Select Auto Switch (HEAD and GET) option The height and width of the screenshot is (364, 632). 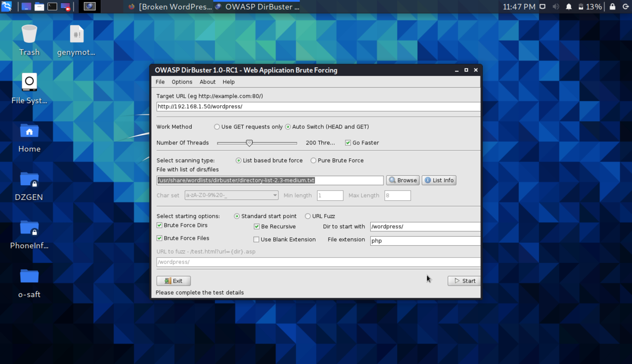click(x=327, y=127)
